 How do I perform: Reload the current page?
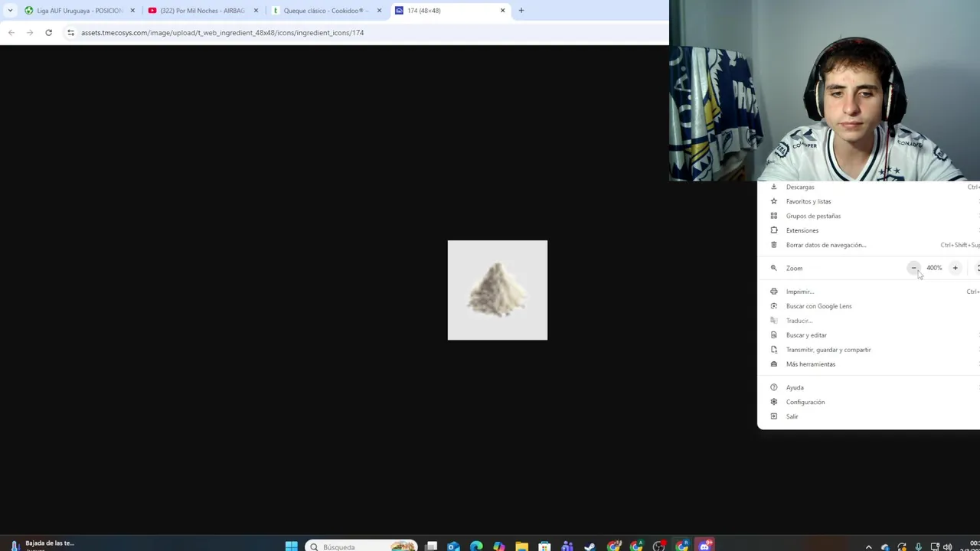[x=48, y=32]
